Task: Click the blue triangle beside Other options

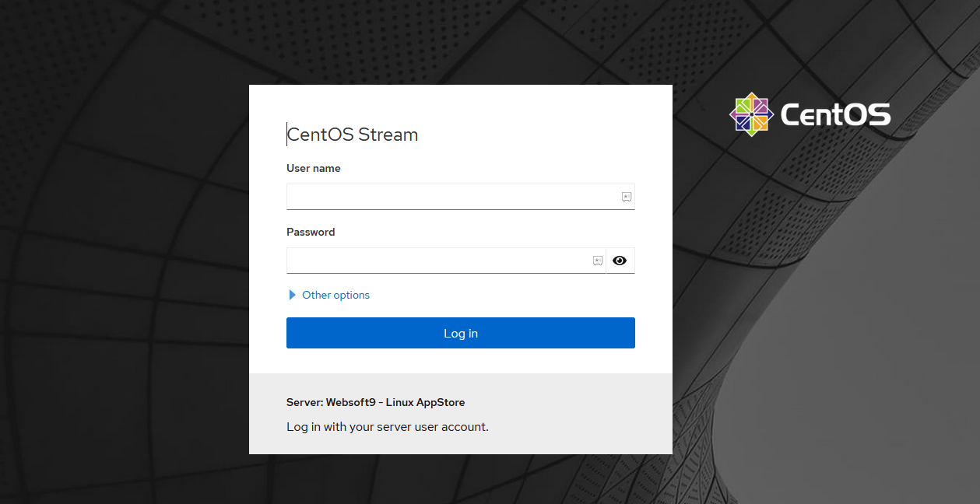Action: 292,295
